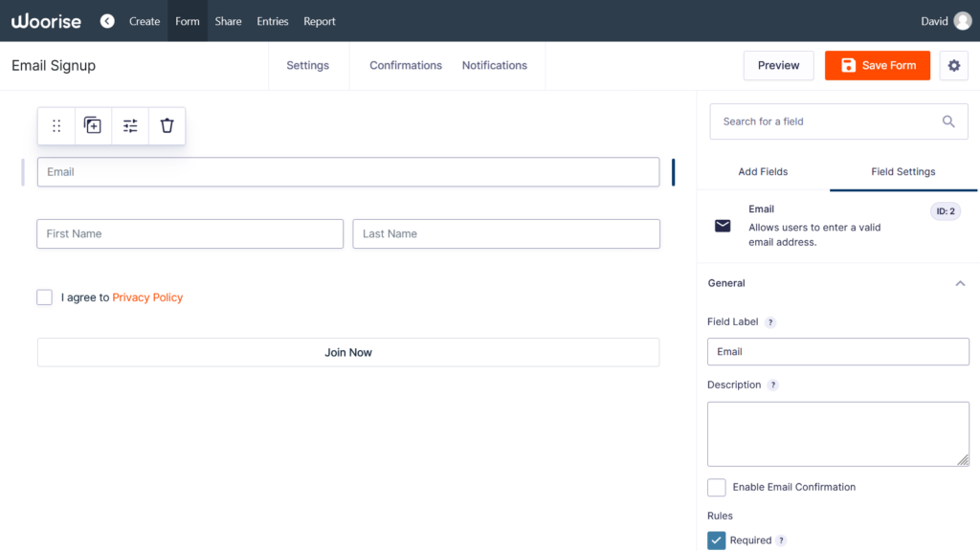Click the Field Label help question mark
The width and height of the screenshot is (980, 551).
click(771, 322)
